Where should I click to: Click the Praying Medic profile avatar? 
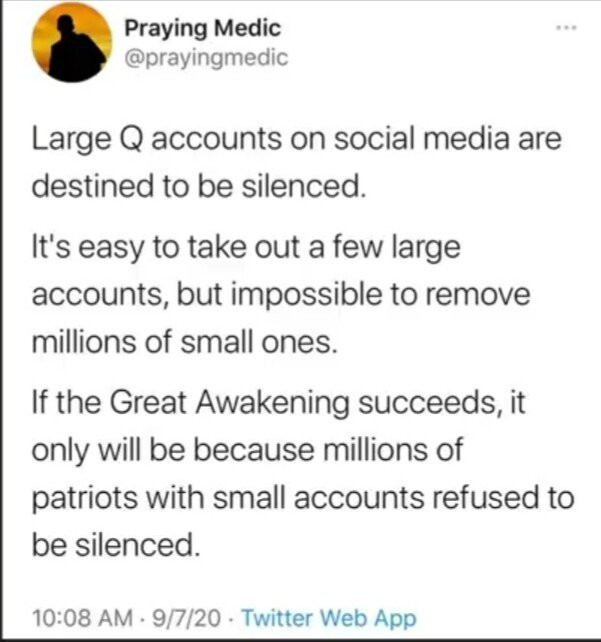(71, 42)
